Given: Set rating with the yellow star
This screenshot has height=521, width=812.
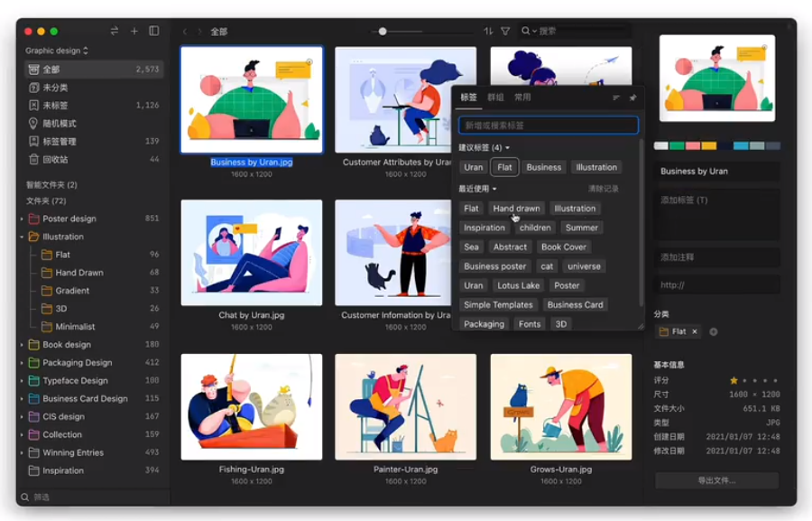Looking at the screenshot, I should point(734,380).
